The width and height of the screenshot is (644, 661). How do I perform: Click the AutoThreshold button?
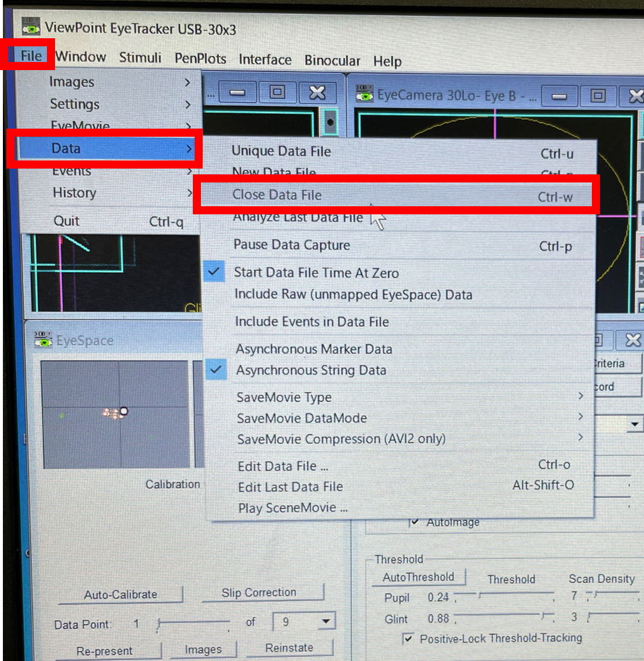(419, 576)
